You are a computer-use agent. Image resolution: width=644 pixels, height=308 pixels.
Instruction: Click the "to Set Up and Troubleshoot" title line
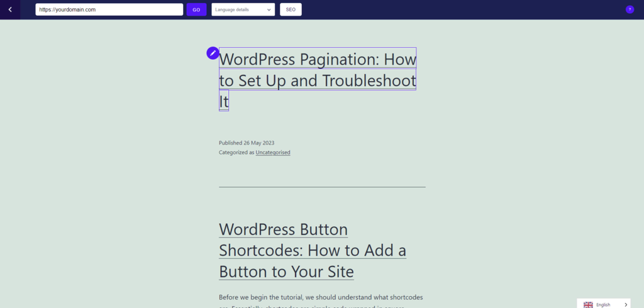click(x=318, y=80)
